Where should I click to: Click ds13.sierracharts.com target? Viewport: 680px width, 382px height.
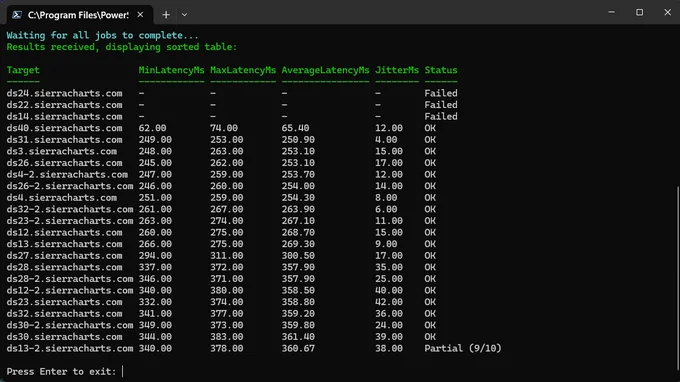click(64, 244)
